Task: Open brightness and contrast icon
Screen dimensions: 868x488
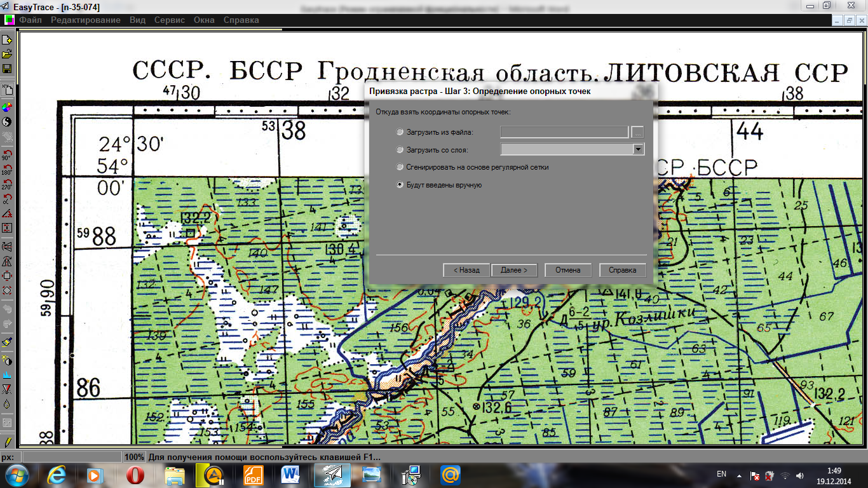Action: 7,360
